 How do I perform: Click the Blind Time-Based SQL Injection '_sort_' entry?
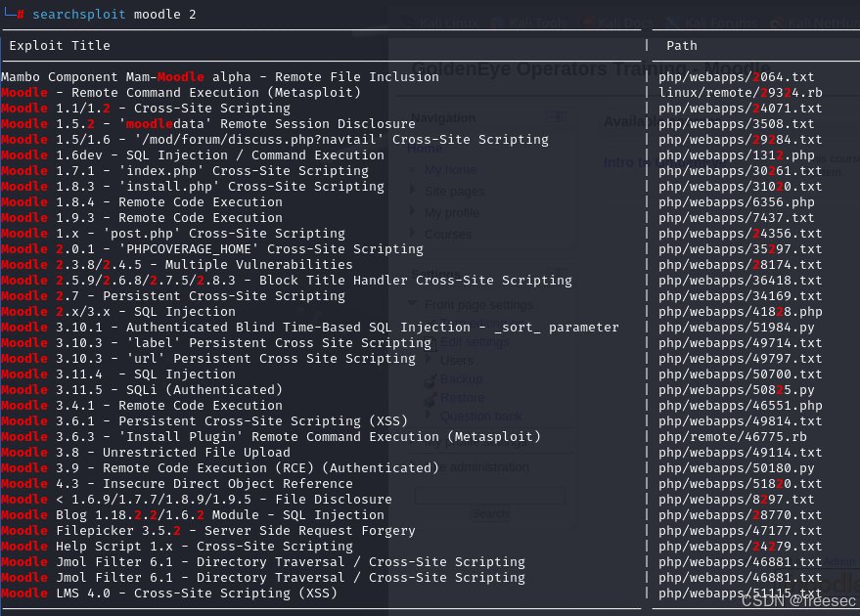[x=310, y=327]
